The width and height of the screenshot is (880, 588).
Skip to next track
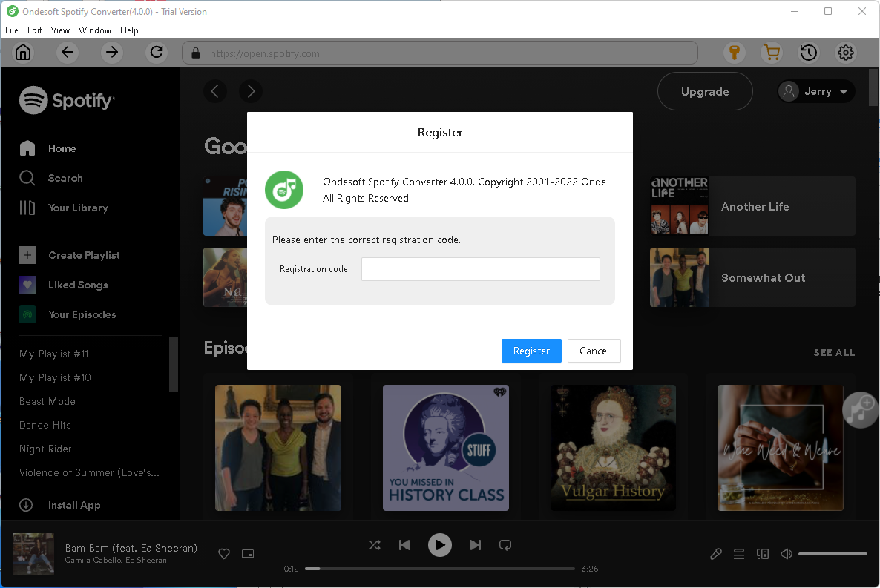tap(476, 545)
